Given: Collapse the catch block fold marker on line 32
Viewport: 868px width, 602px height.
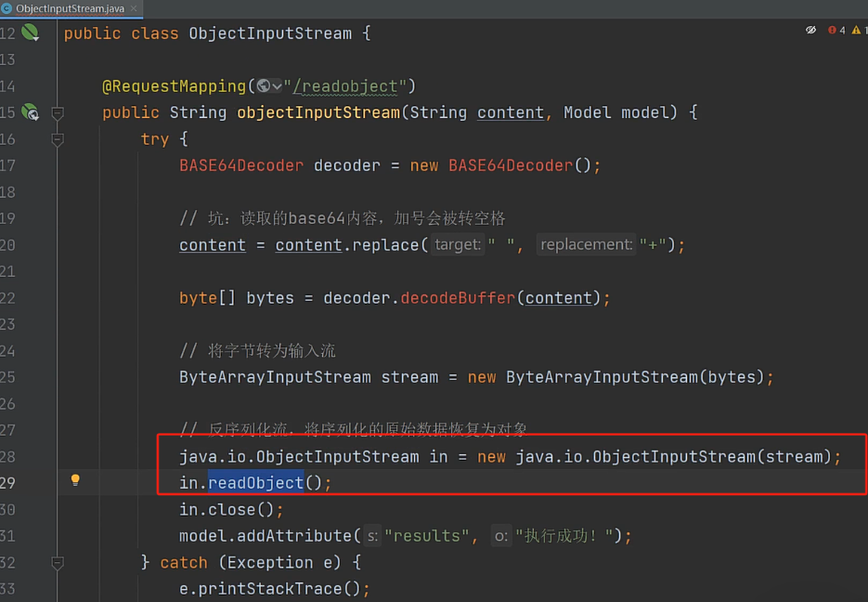Looking at the screenshot, I should [58, 563].
